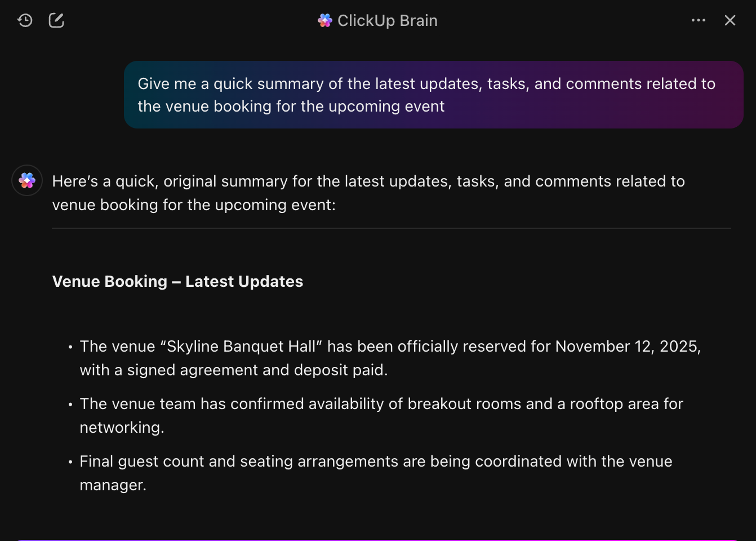Click the ClickUp Brain logo icon
The width and height of the screenshot is (756, 541).
pos(325,21)
